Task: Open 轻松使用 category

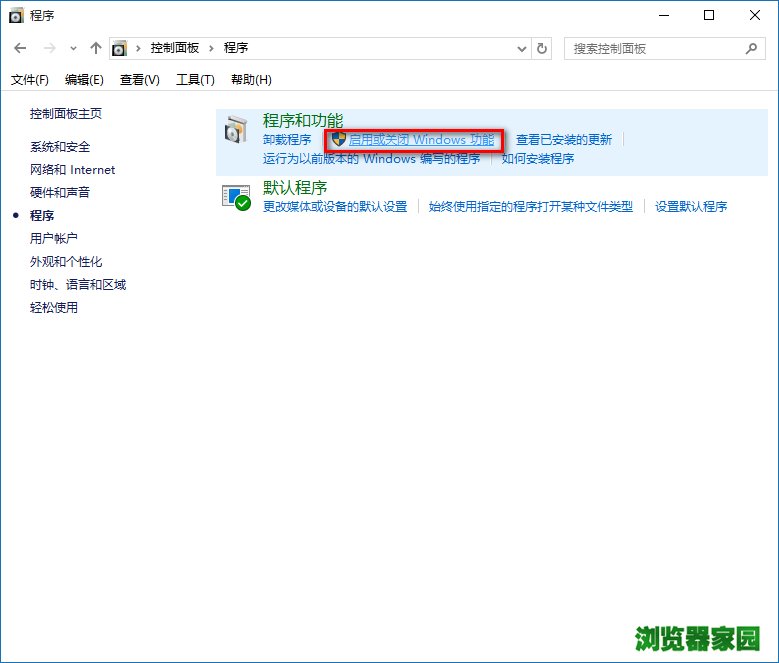Action: (x=54, y=307)
